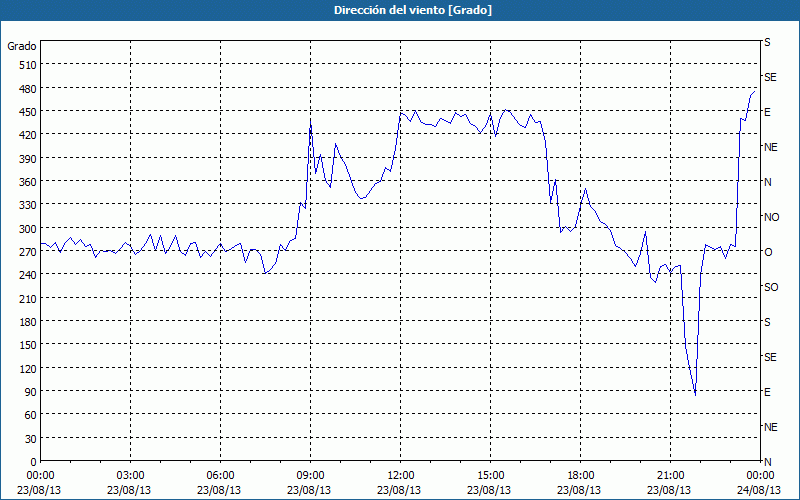Viewport: 800px width, 500px height.
Task: Select the 'N' compass label level with 0
Action: coord(767,462)
